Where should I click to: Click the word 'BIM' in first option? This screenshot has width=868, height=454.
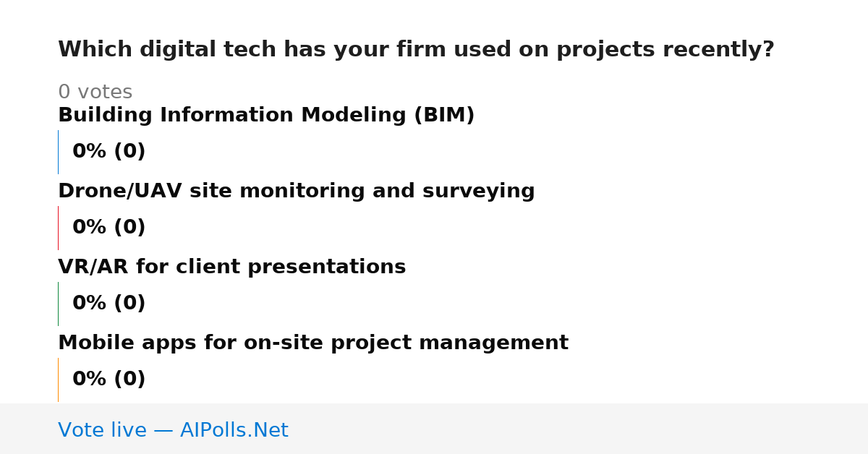coord(444,116)
